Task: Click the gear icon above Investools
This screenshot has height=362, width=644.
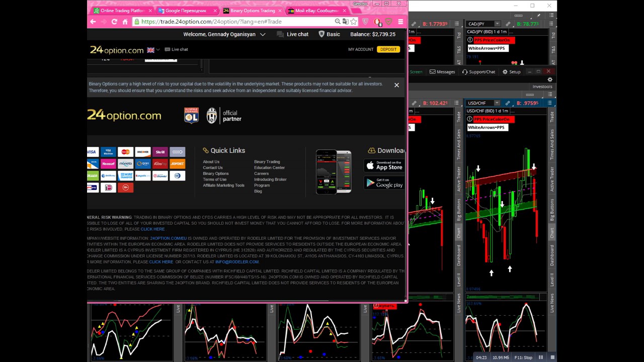Action: coord(550,79)
